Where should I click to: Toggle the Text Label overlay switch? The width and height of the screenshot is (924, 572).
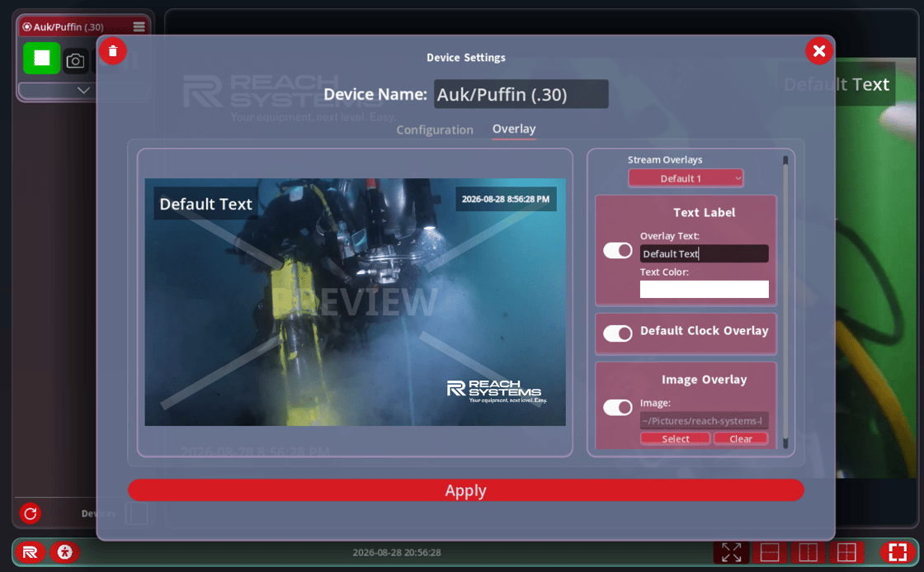click(x=618, y=251)
